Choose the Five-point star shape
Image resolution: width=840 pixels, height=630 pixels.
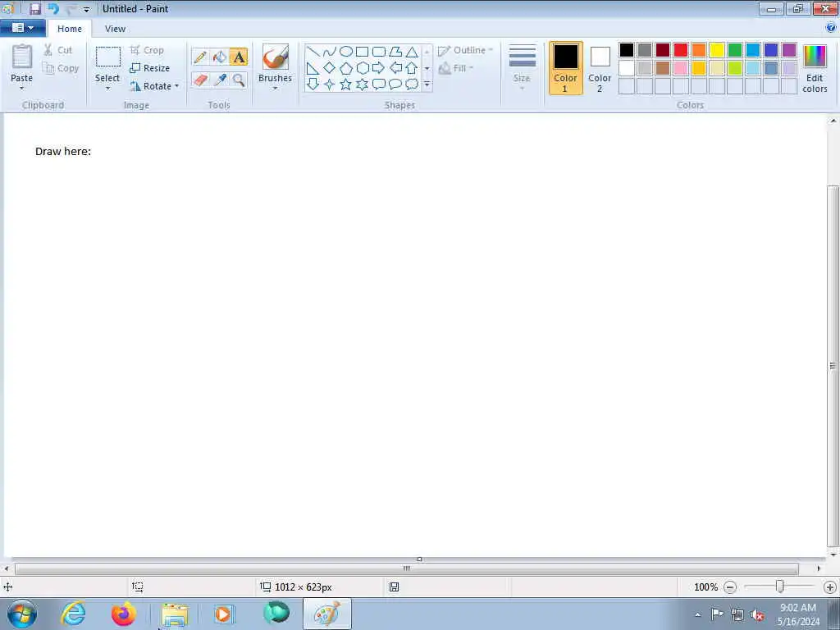[346, 84]
